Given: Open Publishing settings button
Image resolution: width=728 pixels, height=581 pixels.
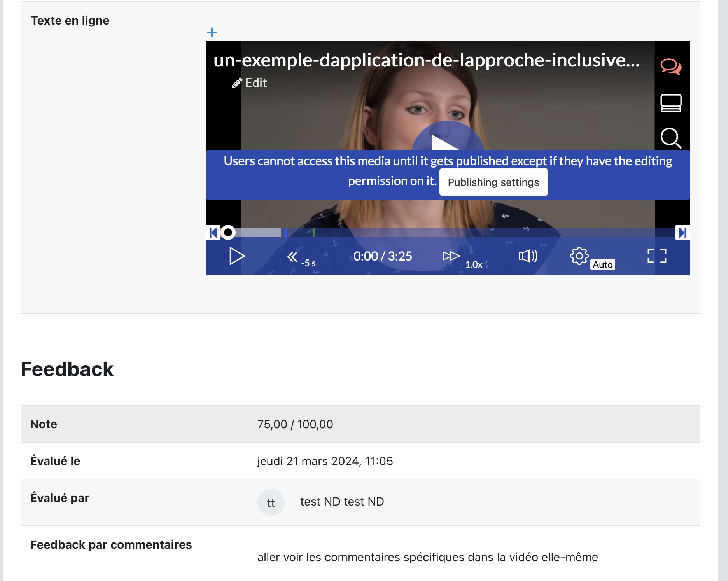Looking at the screenshot, I should click(x=493, y=182).
